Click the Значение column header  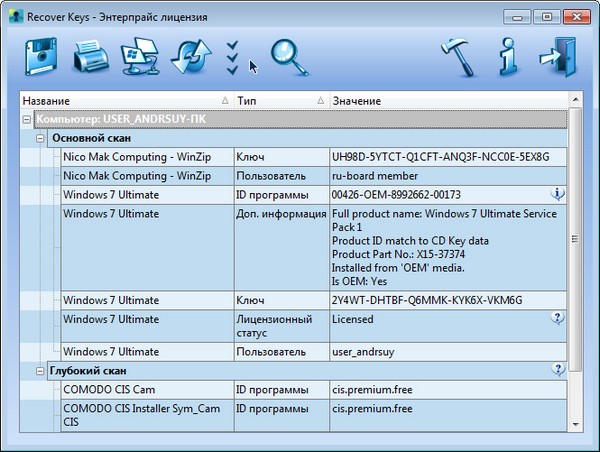click(448, 101)
